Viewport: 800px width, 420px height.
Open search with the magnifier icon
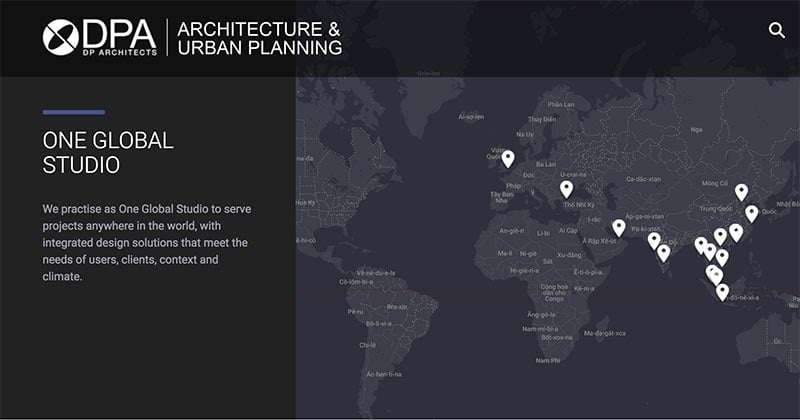[776, 30]
